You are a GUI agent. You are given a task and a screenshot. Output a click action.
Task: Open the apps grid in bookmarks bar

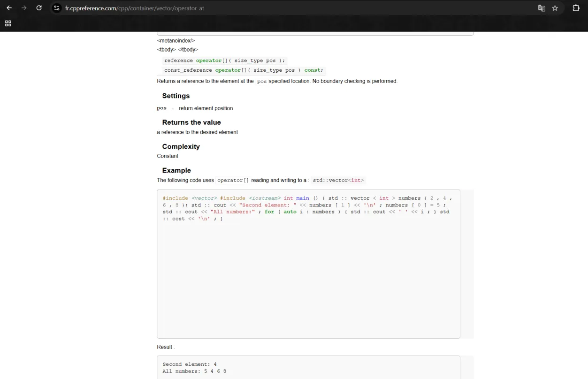pyautogui.click(x=8, y=23)
